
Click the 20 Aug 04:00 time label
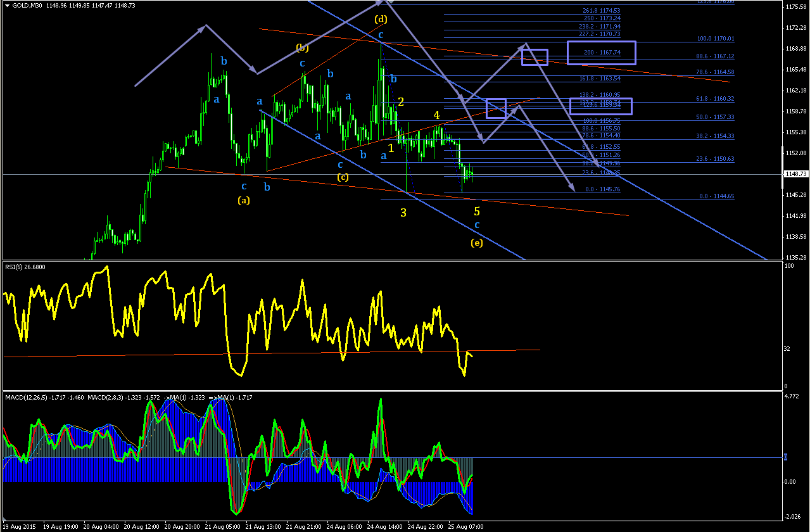point(101,526)
